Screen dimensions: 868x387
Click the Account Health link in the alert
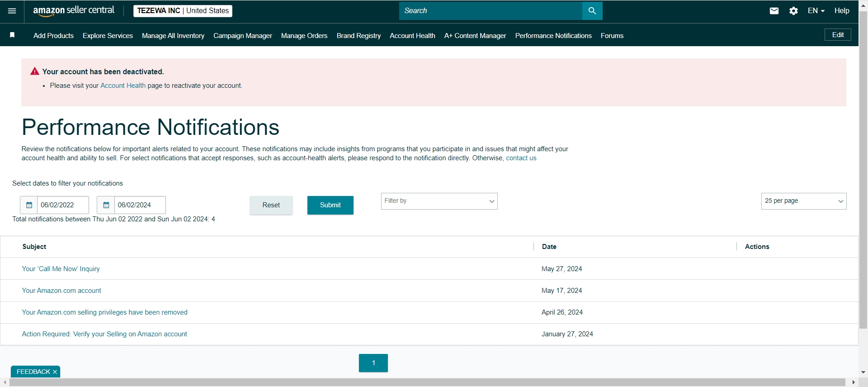click(123, 86)
